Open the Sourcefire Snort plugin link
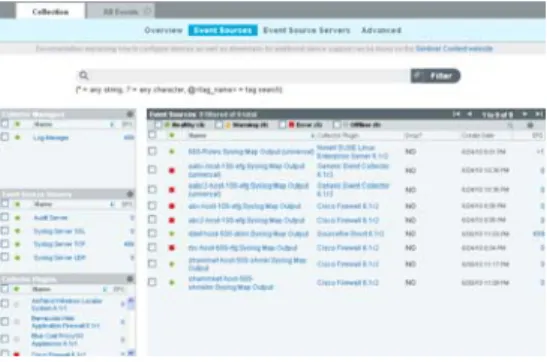Viewport: 547px width, 362px height. tap(350, 234)
